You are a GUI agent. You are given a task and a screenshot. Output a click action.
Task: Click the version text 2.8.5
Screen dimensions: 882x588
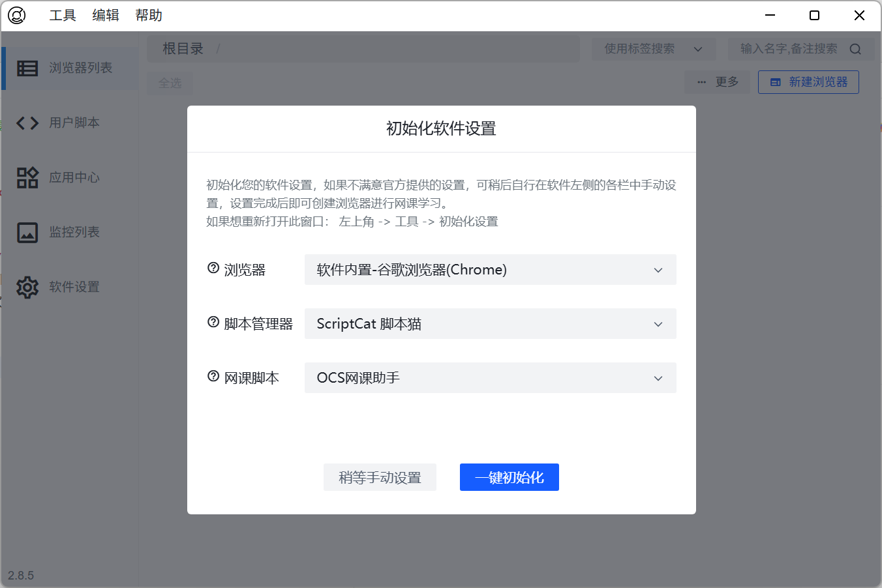click(21, 576)
